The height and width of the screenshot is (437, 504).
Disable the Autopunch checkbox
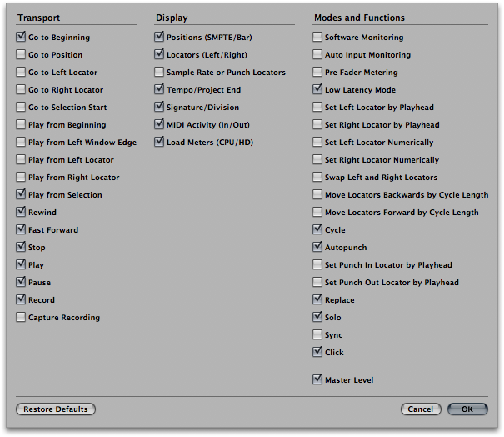(x=317, y=247)
